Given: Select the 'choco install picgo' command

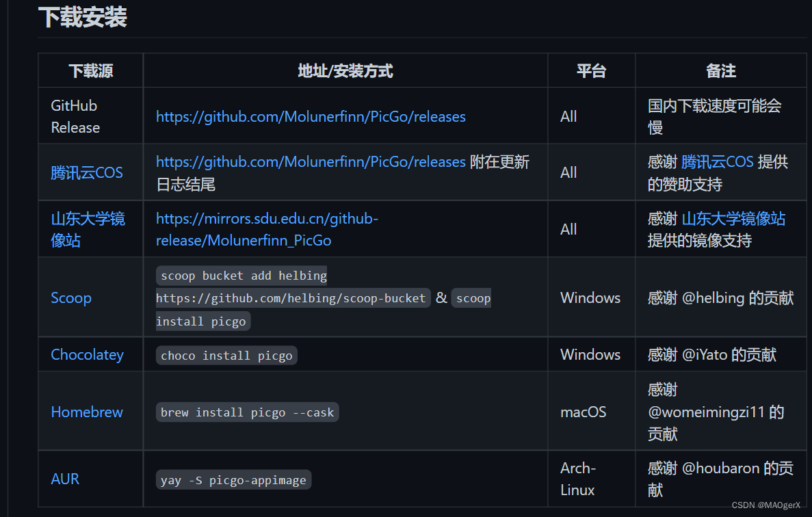Looking at the screenshot, I should [x=226, y=356].
